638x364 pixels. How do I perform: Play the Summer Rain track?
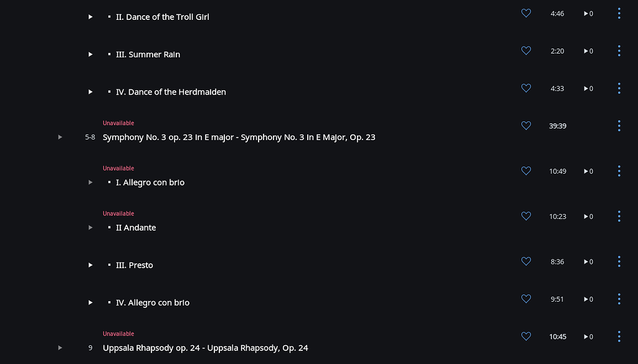[90, 55]
